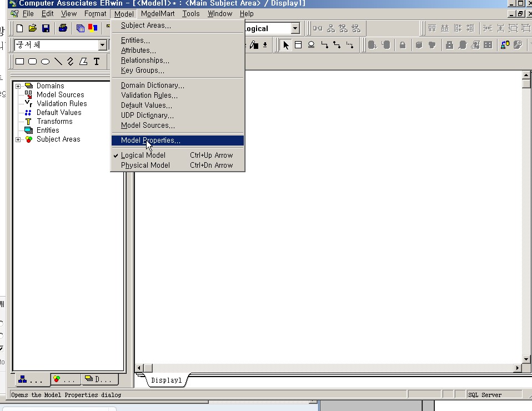This screenshot has width=532, height=411.
Task: Click the ModelMart connection computer icon
Action: (505, 45)
